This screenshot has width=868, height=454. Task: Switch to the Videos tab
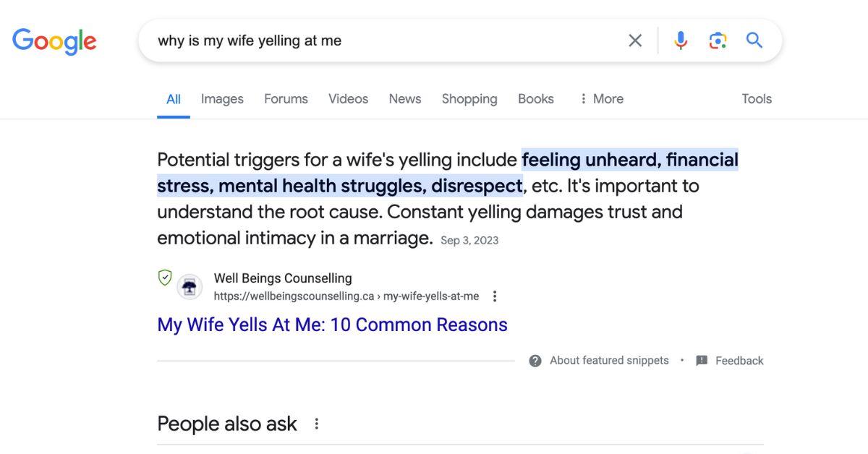coord(348,99)
